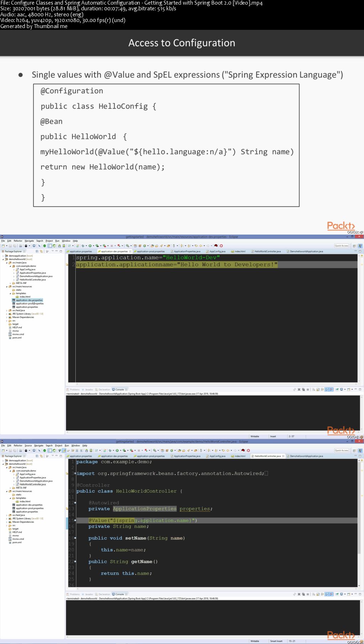Collapse src/main/resources in upper Package Explorer
Viewport: 364px width, 644px height.
point(7,286)
